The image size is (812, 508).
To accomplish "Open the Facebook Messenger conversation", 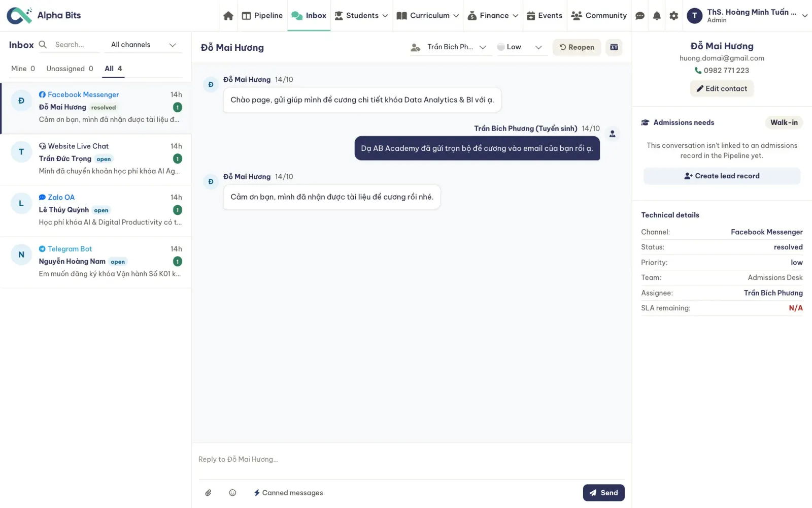I will pos(96,108).
